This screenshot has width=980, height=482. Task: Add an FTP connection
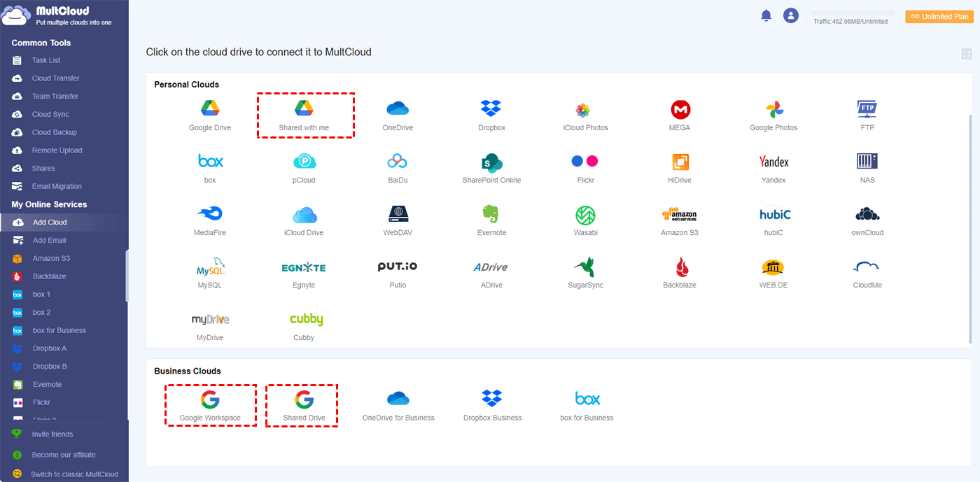tap(867, 115)
